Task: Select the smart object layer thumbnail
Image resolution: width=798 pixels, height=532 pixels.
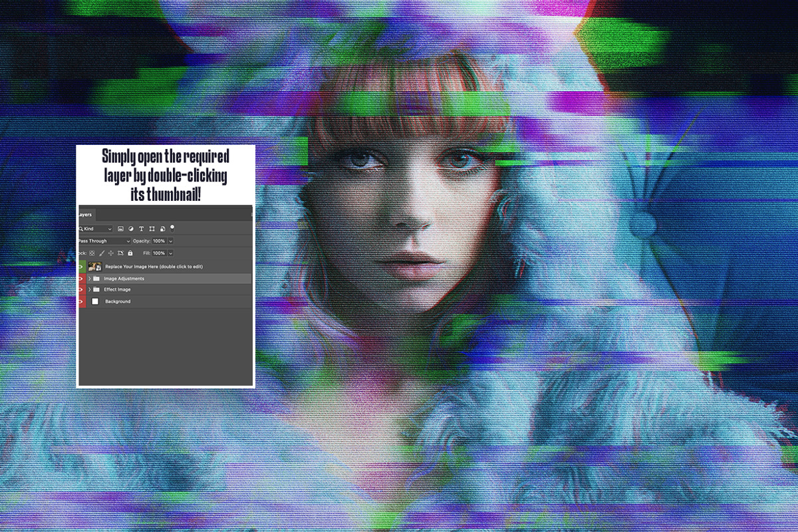Action: [94, 266]
